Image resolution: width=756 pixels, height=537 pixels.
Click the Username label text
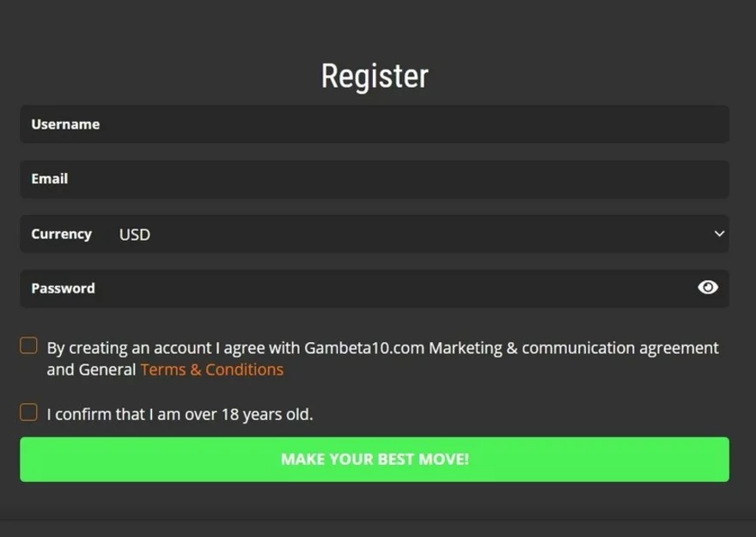coord(65,125)
